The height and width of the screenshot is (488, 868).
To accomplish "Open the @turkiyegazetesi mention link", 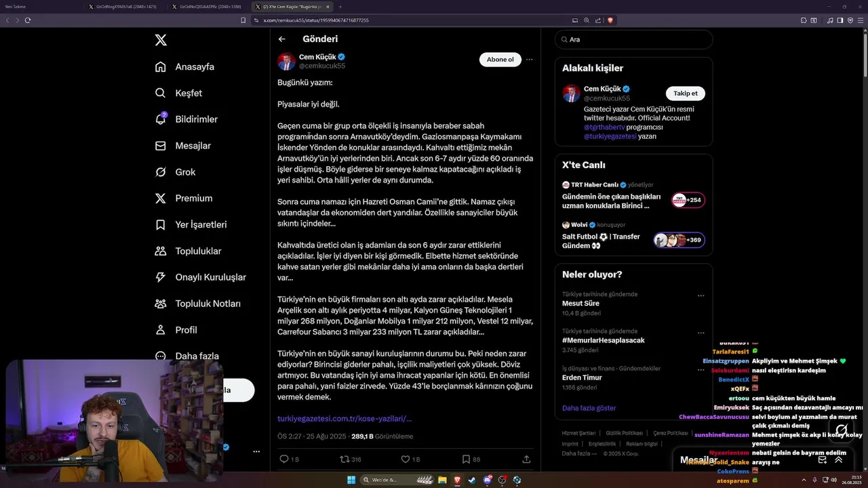I will click(x=610, y=136).
